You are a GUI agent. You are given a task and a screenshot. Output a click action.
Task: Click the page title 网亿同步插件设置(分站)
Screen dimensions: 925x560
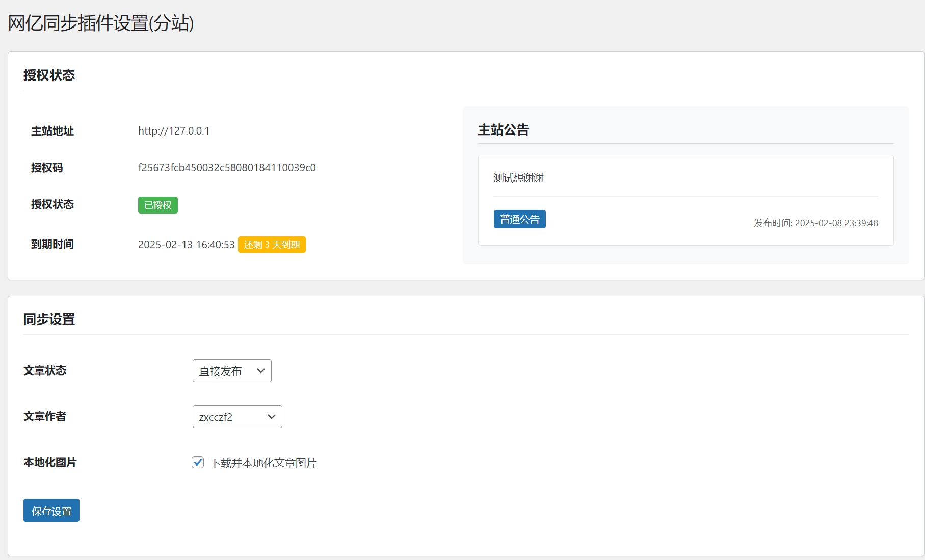[101, 23]
